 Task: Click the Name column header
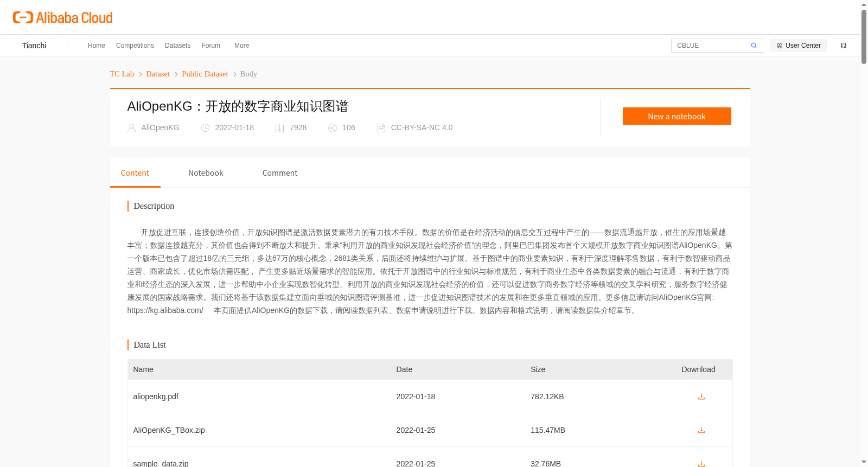click(x=143, y=369)
